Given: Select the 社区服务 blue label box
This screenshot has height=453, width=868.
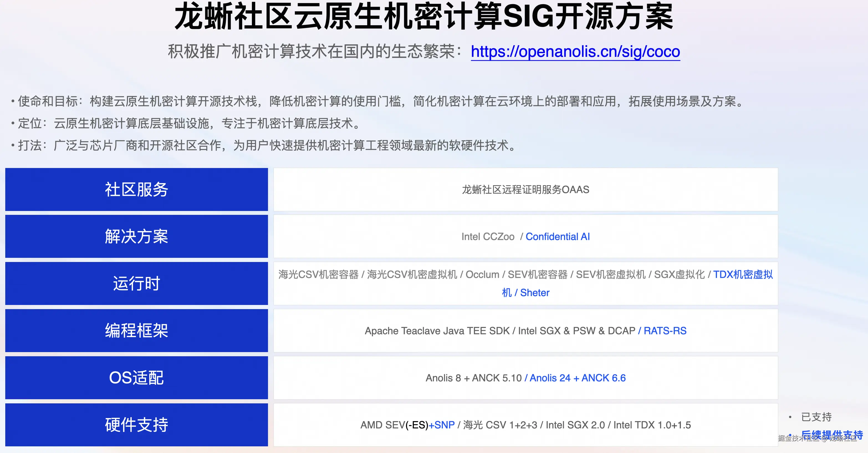Looking at the screenshot, I should pos(136,189).
